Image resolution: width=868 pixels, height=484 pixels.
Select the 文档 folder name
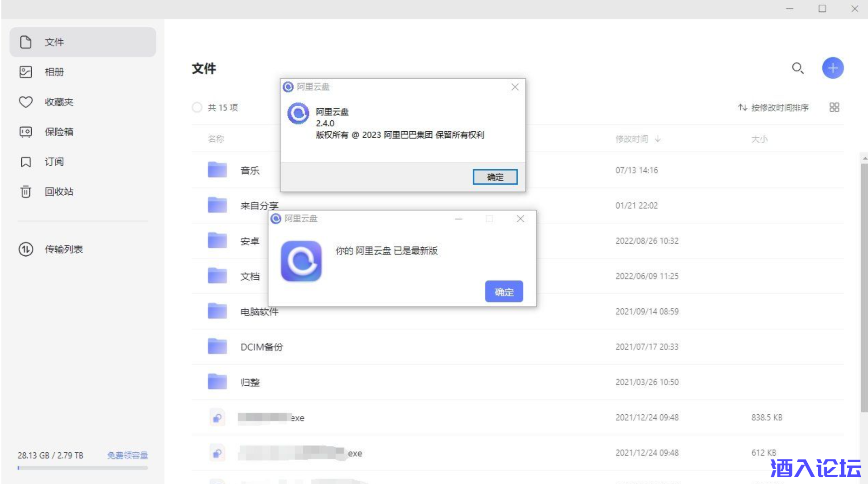250,276
